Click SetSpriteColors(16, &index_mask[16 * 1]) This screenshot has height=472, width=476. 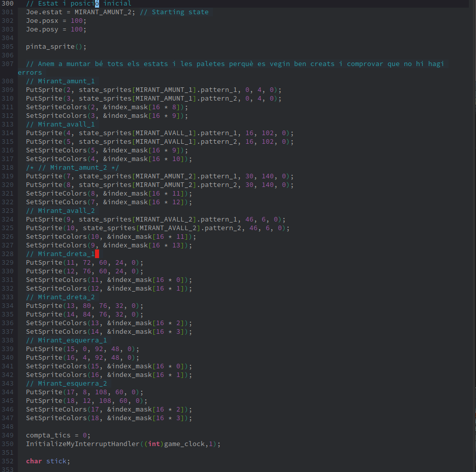point(109,375)
